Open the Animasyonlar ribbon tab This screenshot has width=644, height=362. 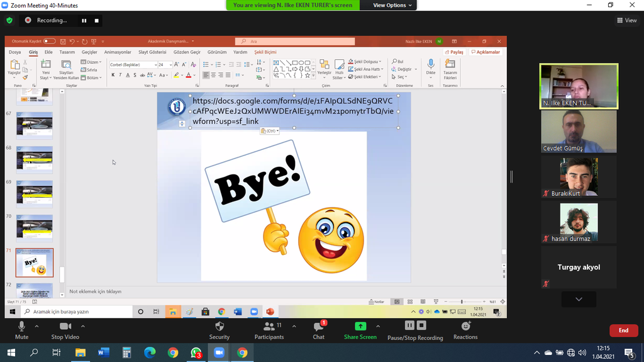point(118,52)
